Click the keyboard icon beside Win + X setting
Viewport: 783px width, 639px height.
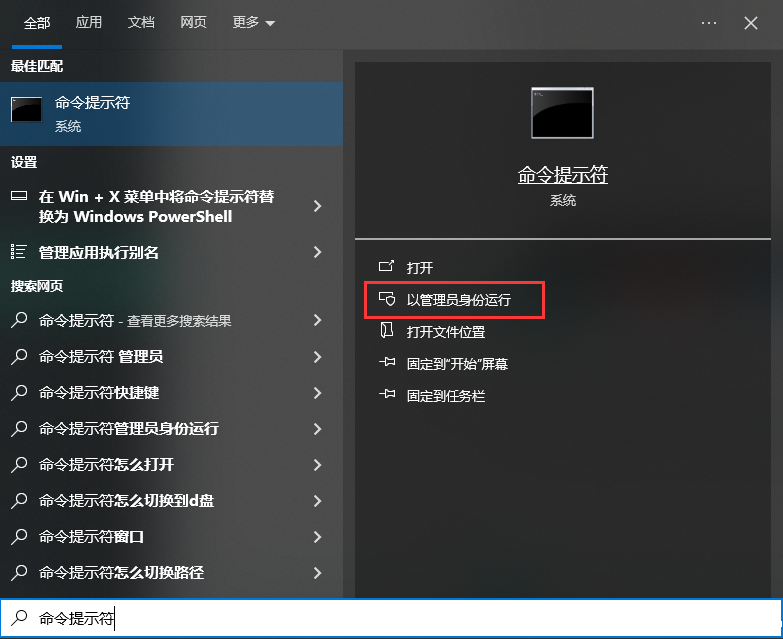19,195
